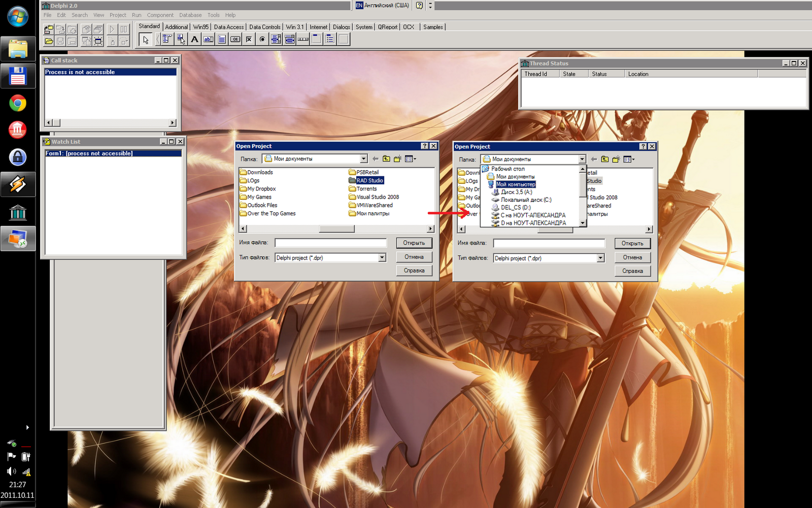Click Имя файла input in left Open Project dialog
812x508 pixels.
[x=331, y=243]
